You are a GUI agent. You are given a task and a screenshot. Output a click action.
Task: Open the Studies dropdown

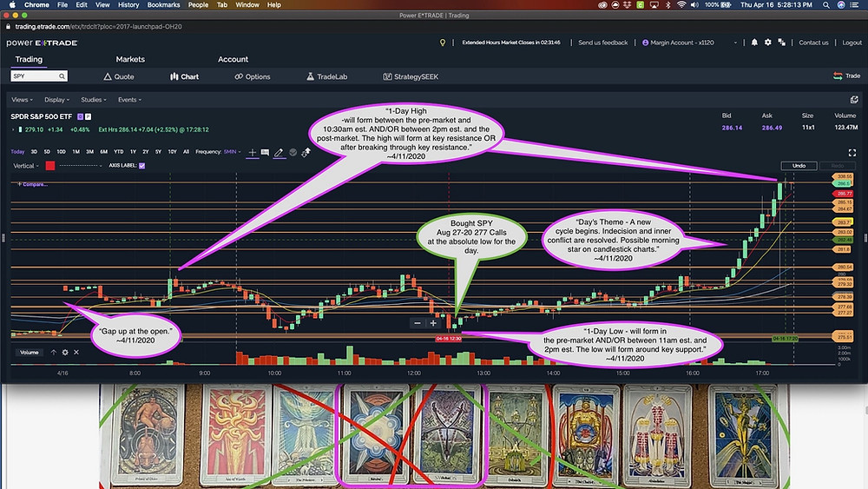click(x=94, y=100)
